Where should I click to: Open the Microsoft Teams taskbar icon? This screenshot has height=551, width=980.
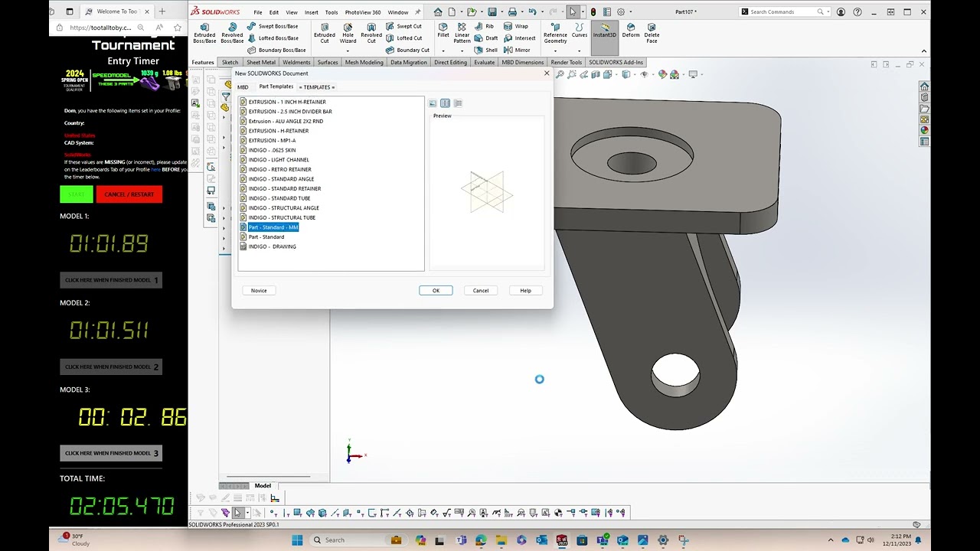point(462,540)
